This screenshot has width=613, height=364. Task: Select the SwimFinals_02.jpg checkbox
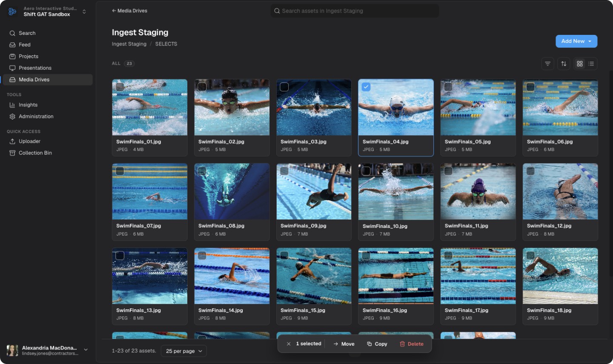pos(202,87)
